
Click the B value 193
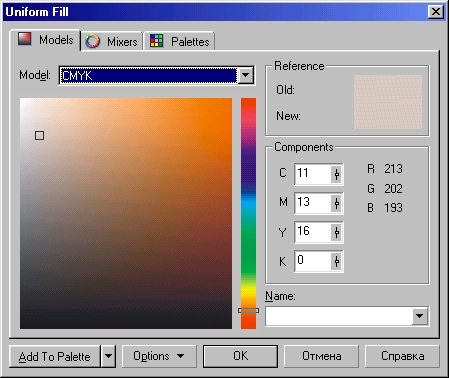393,208
